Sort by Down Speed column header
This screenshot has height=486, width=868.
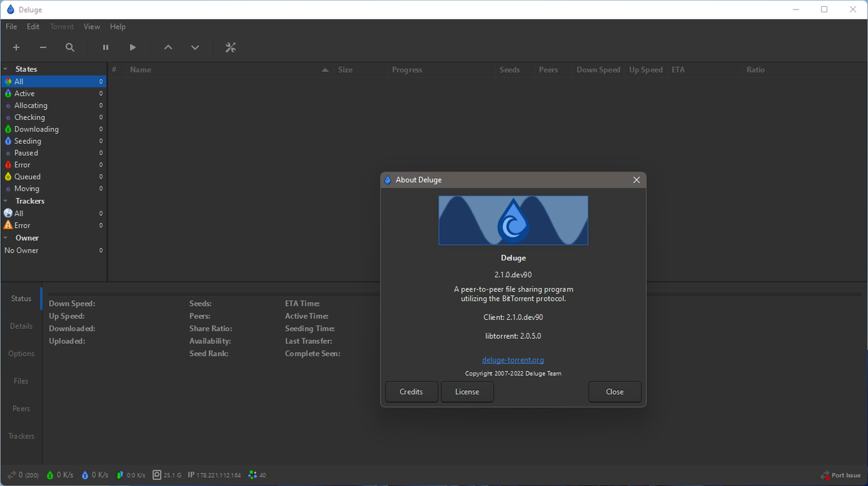click(599, 70)
